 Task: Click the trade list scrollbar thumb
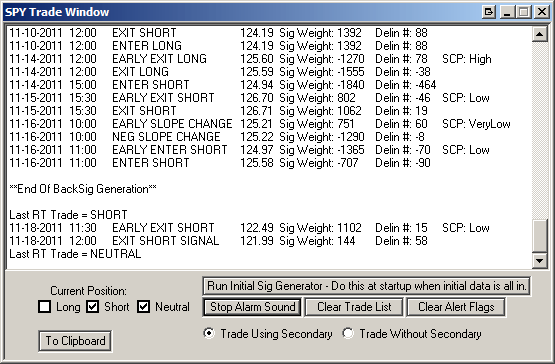pyautogui.click(x=539, y=236)
